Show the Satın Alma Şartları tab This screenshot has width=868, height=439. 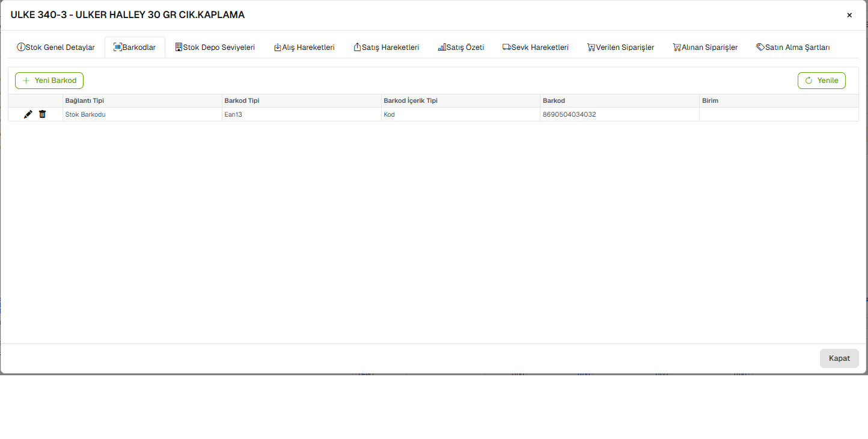coord(793,48)
